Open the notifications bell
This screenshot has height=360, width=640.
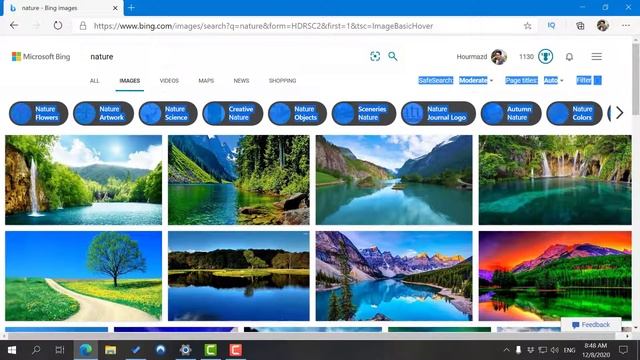(569, 57)
